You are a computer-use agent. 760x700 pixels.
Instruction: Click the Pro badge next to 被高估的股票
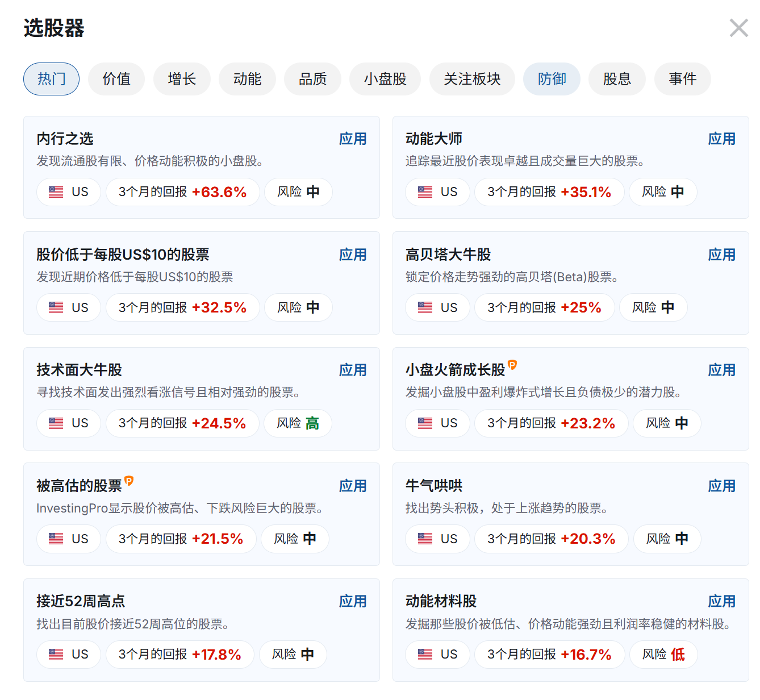pyautogui.click(x=129, y=481)
